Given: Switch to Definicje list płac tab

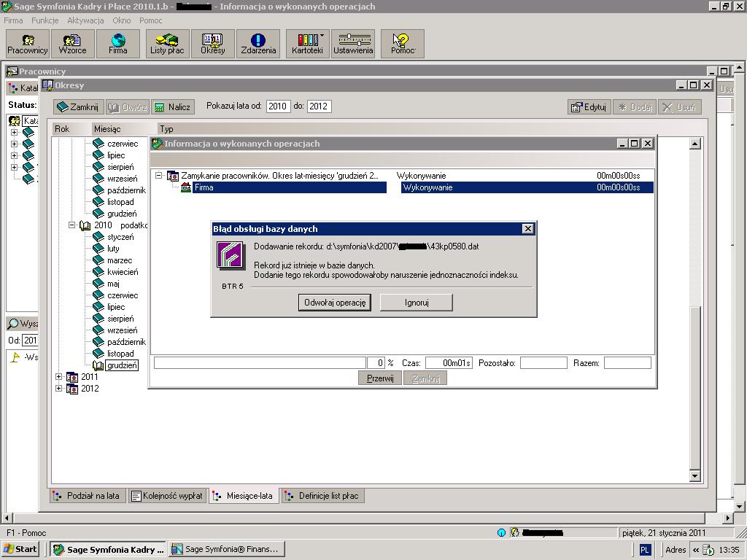Looking at the screenshot, I should point(322,496).
